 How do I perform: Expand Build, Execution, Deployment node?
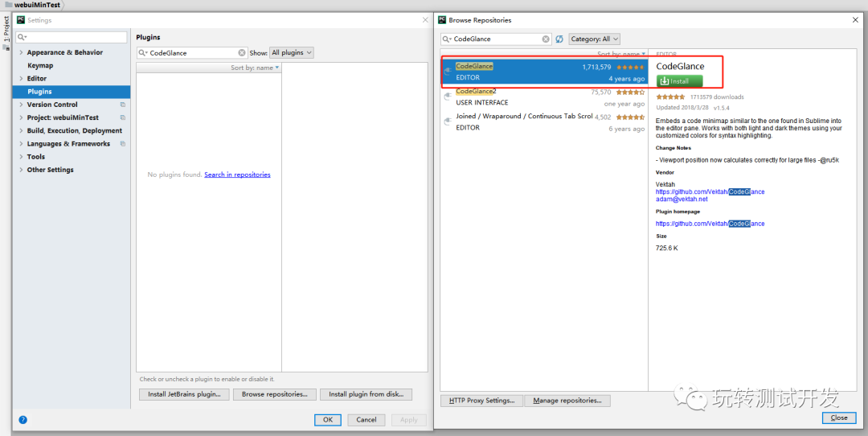pyautogui.click(x=21, y=131)
